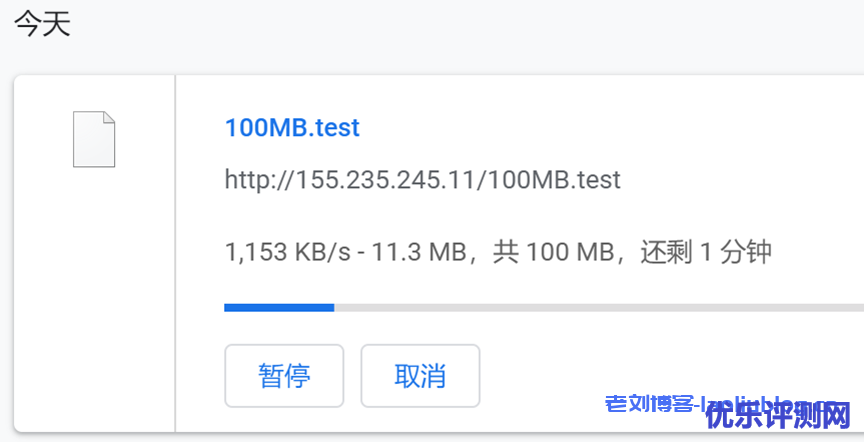The image size is (864, 442).
Task: Click the 1,153 KB/s download speed text
Action: [x=283, y=251]
